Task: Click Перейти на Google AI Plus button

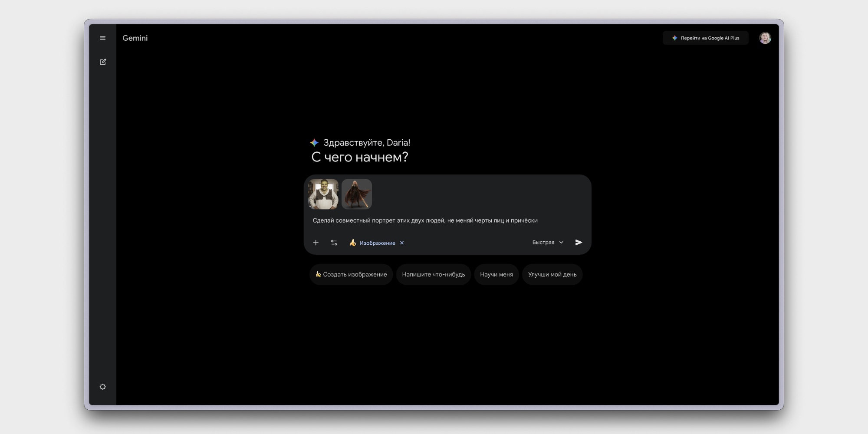Action: pyautogui.click(x=705, y=38)
